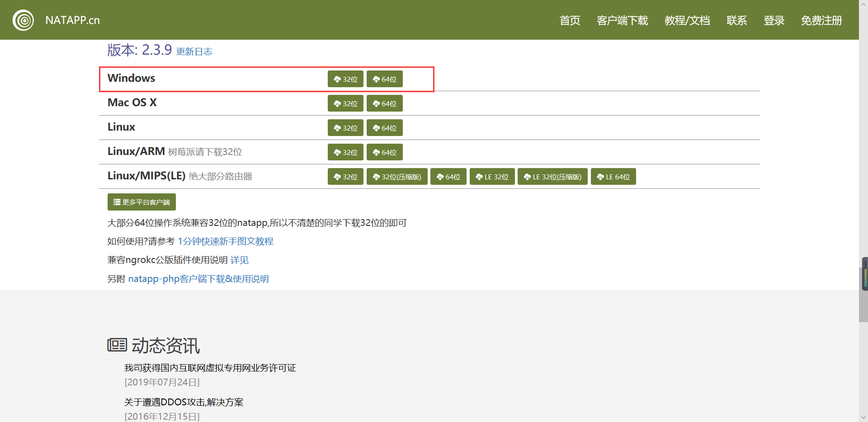Screen dimensions: 868x422
Task: Open the 教程/文档 menu item
Action: pyautogui.click(x=687, y=20)
